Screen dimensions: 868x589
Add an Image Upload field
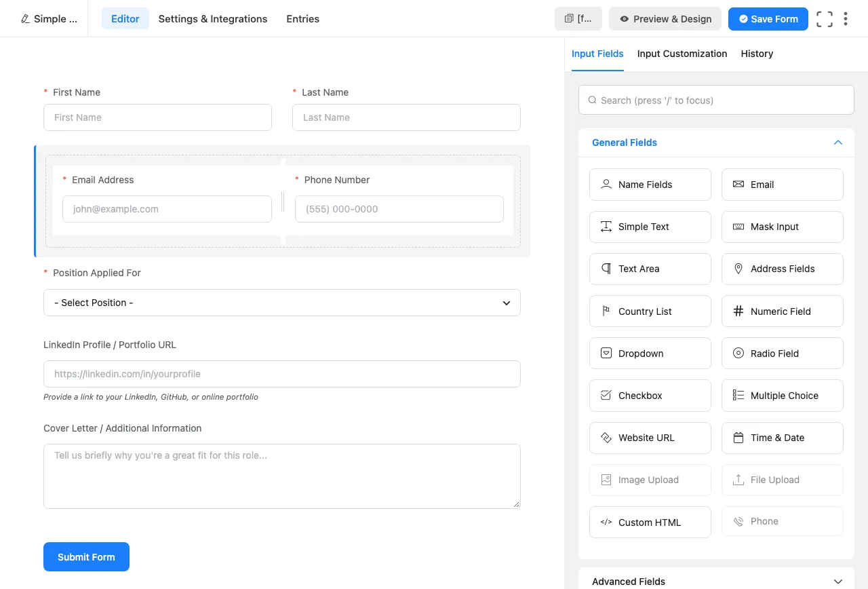tap(650, 480)
